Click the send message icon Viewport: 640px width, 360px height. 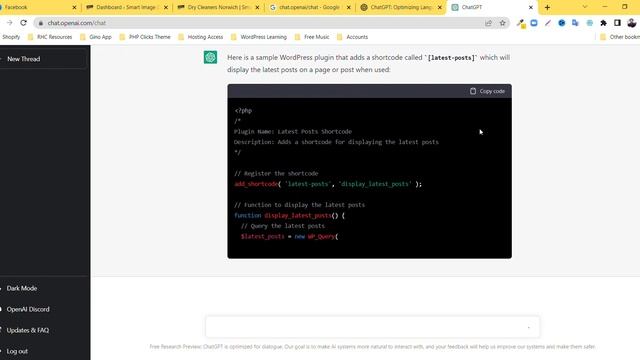529,327
